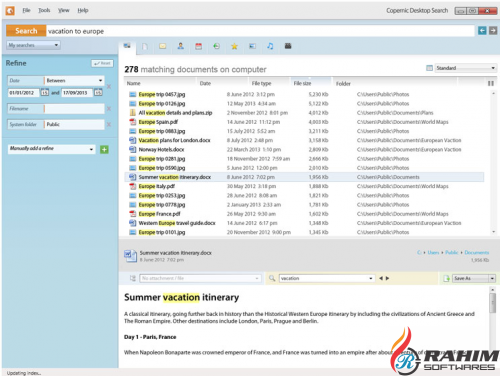Select the Contacts category person icon
The width and height of the screenshot is (500, 376).
tap(181, 46)
